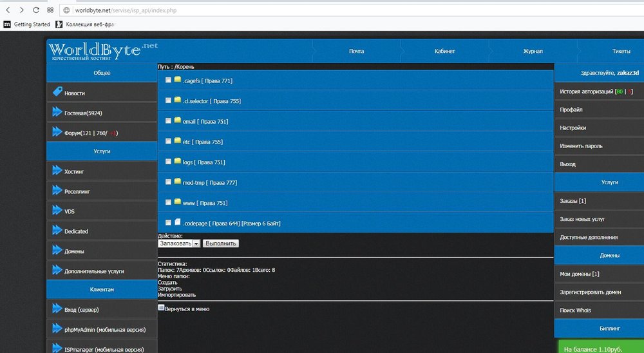644x353 pixels.
Task: Reload the page with browser refresh icon
Action: (x=35, y=10)
